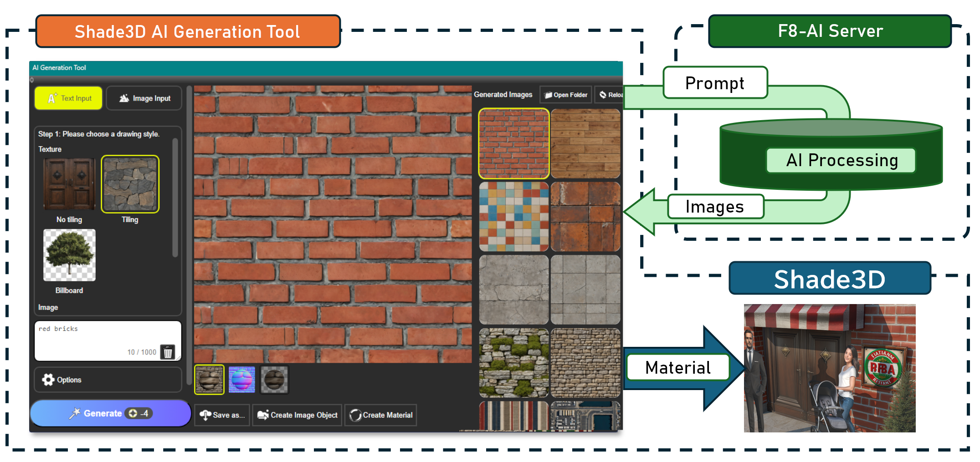Click the prompt field containing "red bricks"

[108, 341]
